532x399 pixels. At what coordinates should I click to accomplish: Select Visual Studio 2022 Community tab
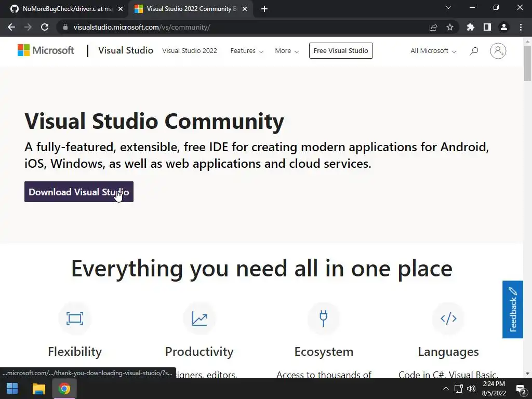tap(190, 9)
